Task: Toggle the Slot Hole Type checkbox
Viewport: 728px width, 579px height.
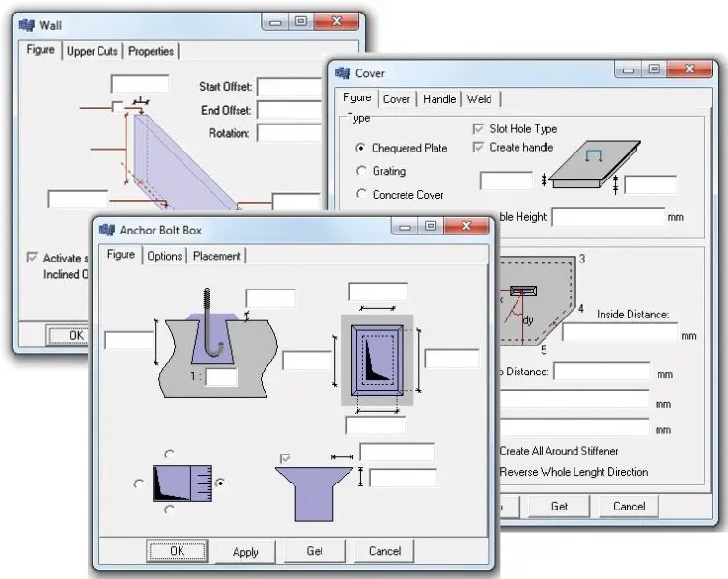Action: 479,128
